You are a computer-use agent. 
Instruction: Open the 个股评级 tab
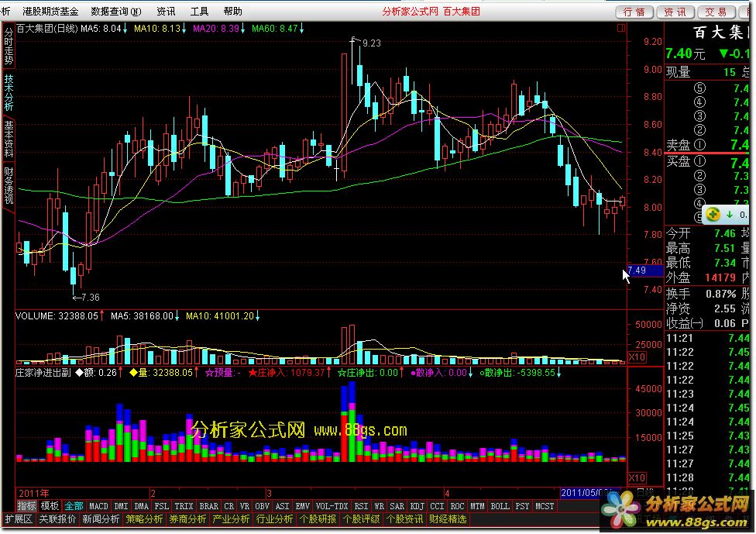361,519
